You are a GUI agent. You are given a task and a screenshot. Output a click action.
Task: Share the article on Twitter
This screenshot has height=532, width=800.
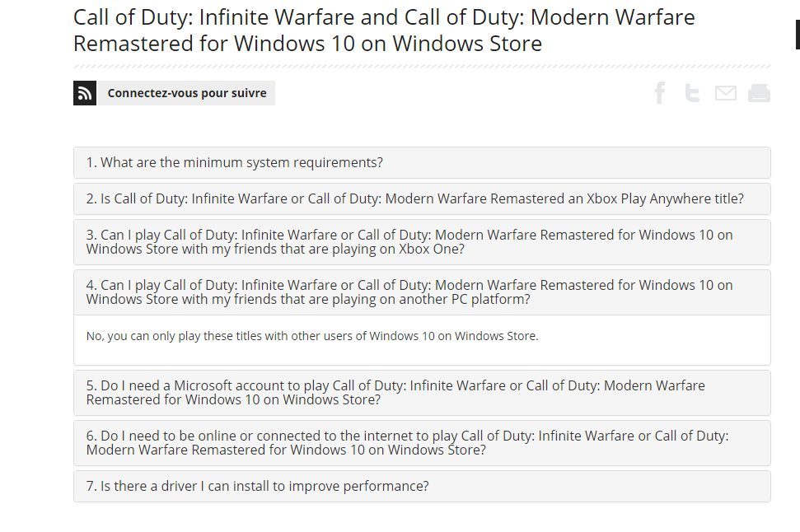[692, 93]
